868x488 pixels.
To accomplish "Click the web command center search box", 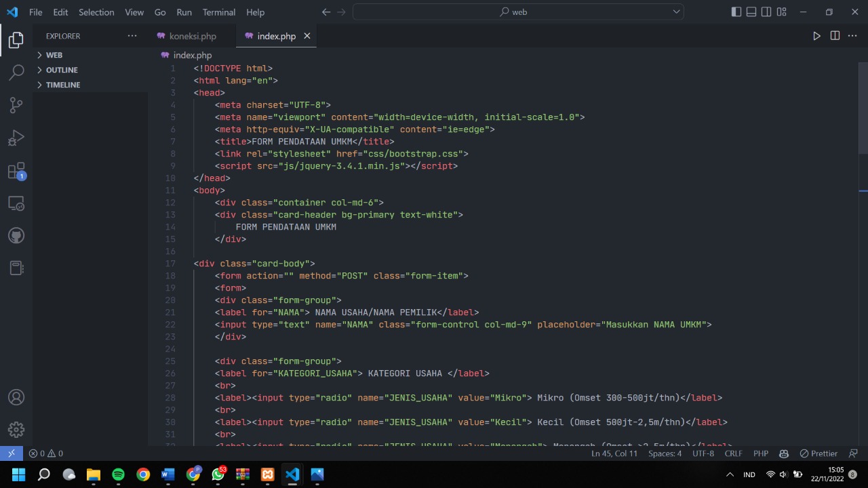I will pyautogui.click(x=519, y=12).
